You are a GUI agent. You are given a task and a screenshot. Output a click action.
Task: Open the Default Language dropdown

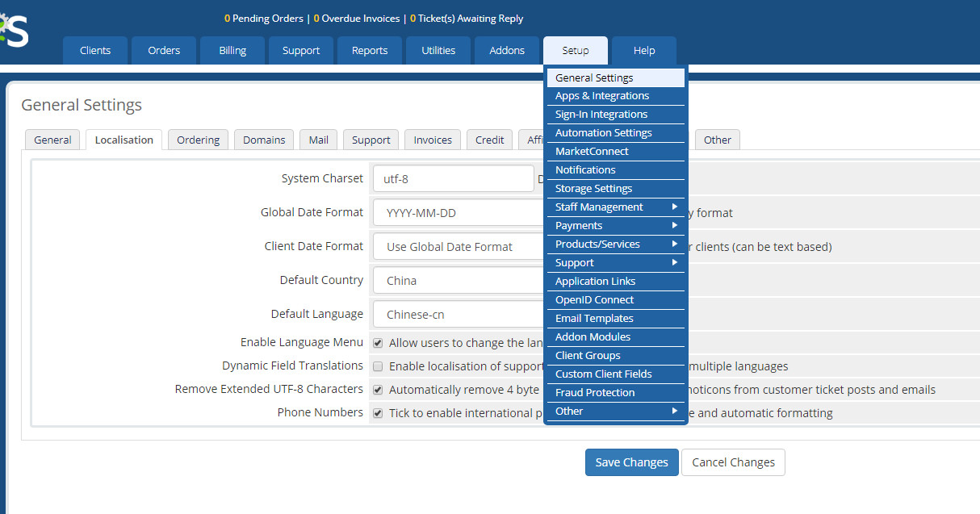458,315
